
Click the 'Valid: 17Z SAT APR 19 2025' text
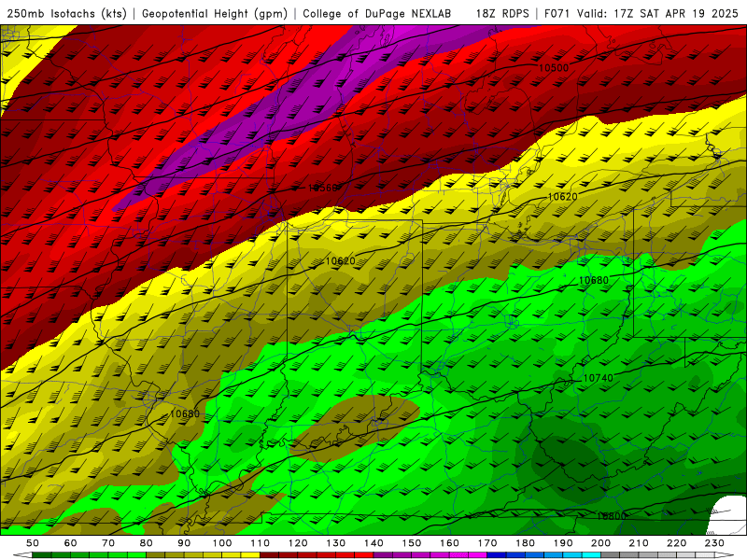coord(657,14)
